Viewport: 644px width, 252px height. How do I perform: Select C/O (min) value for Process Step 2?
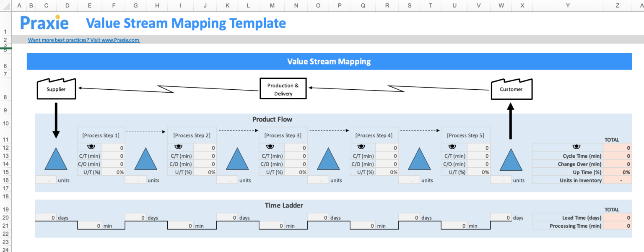tap(205, 164)
